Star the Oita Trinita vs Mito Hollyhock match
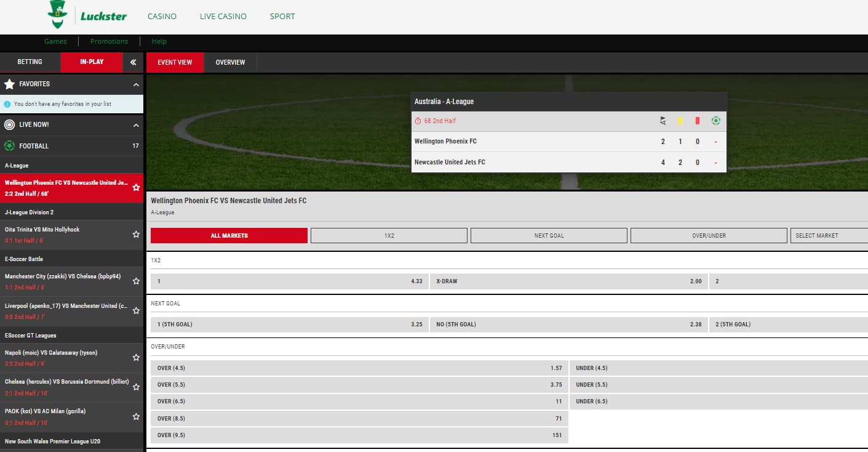868x452 pixels. (136, 235)
